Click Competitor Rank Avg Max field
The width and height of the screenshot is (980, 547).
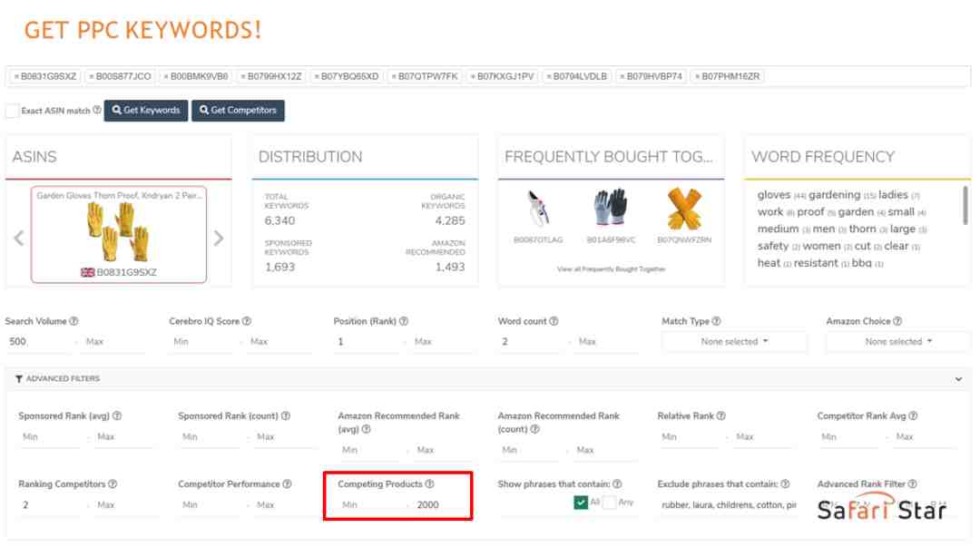coord(925,437)
